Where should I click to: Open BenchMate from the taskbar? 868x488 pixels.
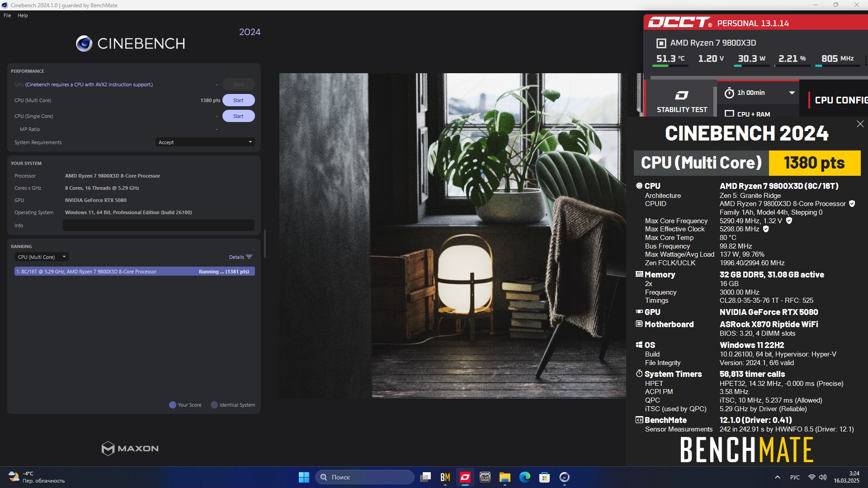445,477
